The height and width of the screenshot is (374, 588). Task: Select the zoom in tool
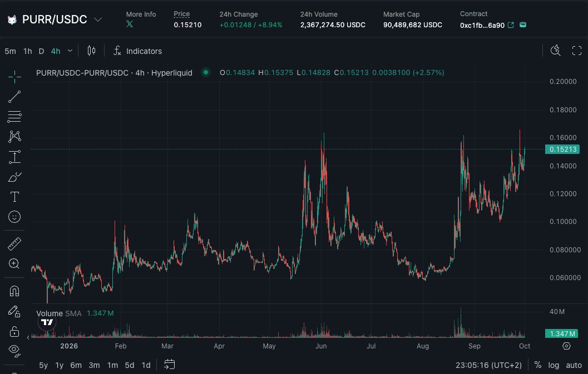coord(14,263)
